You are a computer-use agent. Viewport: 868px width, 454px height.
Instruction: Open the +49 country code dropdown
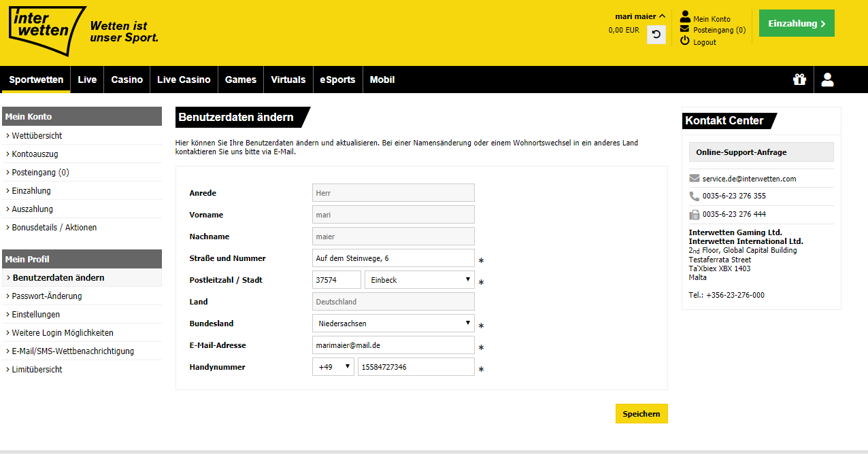click(x=333, y=367)
